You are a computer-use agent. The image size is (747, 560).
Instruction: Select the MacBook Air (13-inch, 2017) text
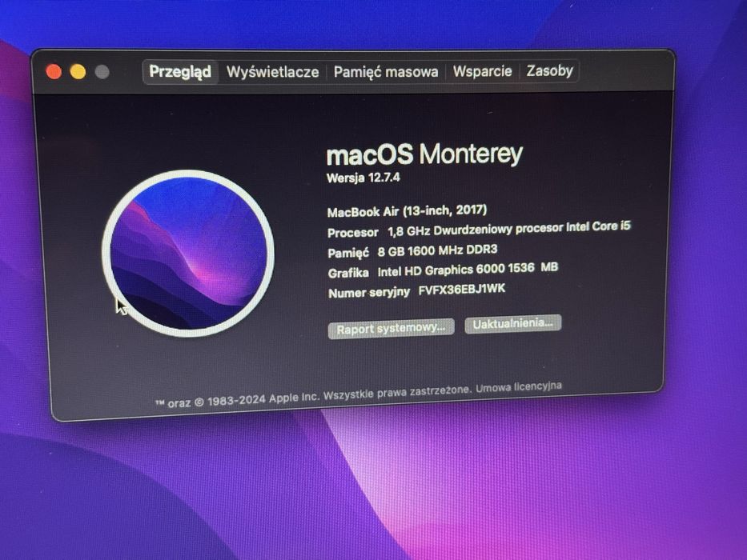tap(408, 211)
